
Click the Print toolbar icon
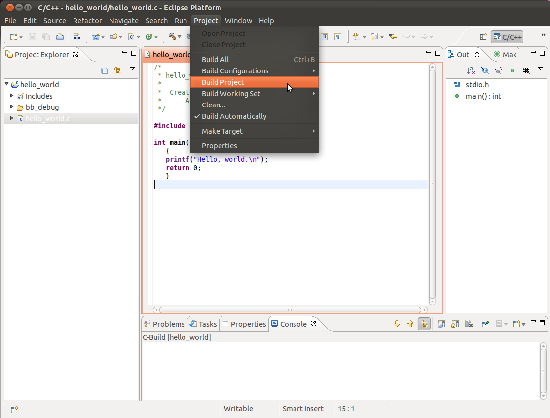pos(60,36)
